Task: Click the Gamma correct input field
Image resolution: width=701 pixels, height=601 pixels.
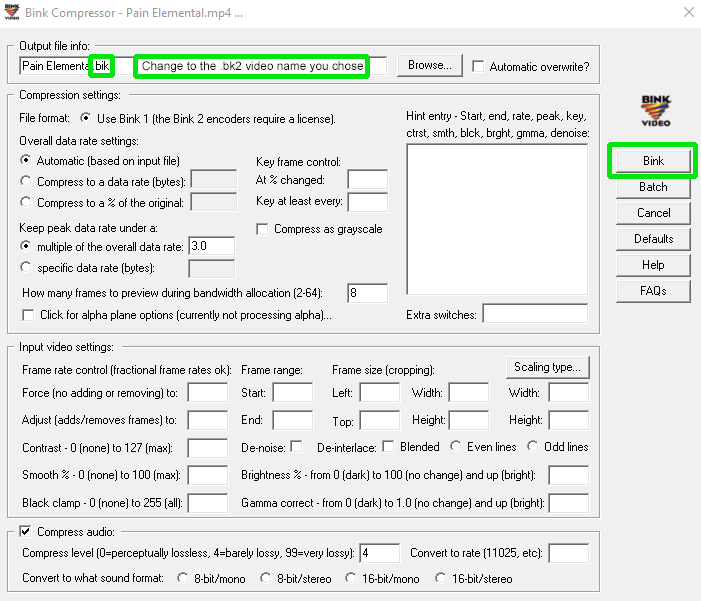Action: (569, 503)
